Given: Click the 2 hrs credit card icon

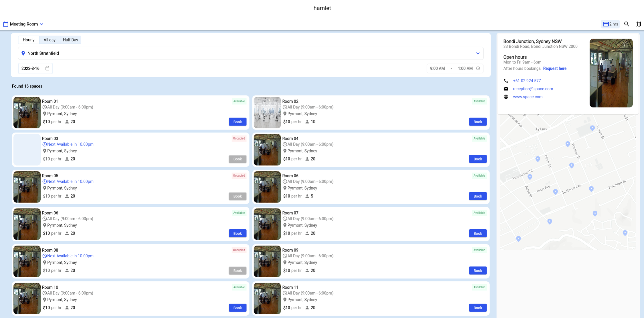Looking at the screenshot, I should tap(606, 24).
